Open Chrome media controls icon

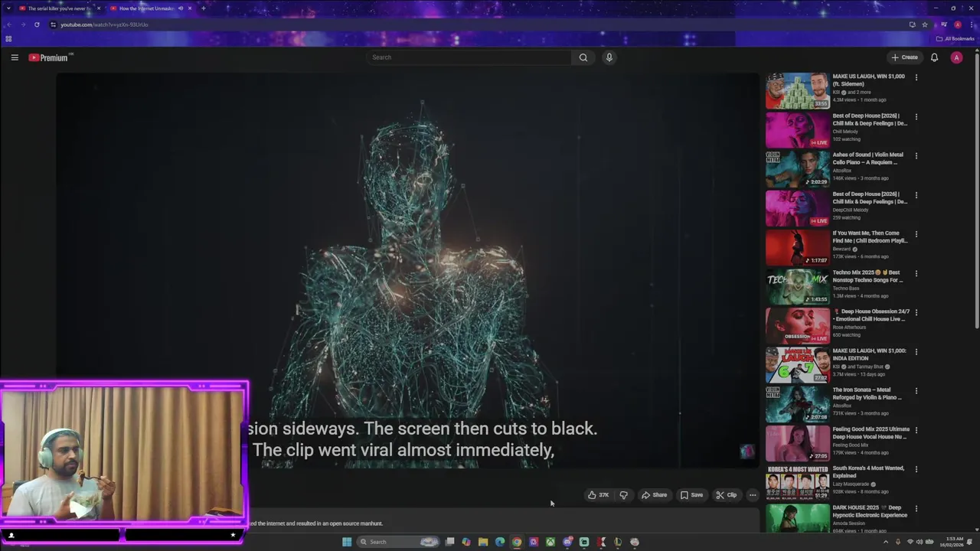tap(944, 24)
